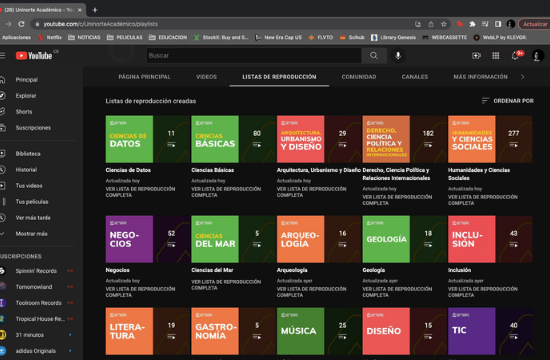Show more channel tabs with right chevron
The image size is (550, 360).
523,77
